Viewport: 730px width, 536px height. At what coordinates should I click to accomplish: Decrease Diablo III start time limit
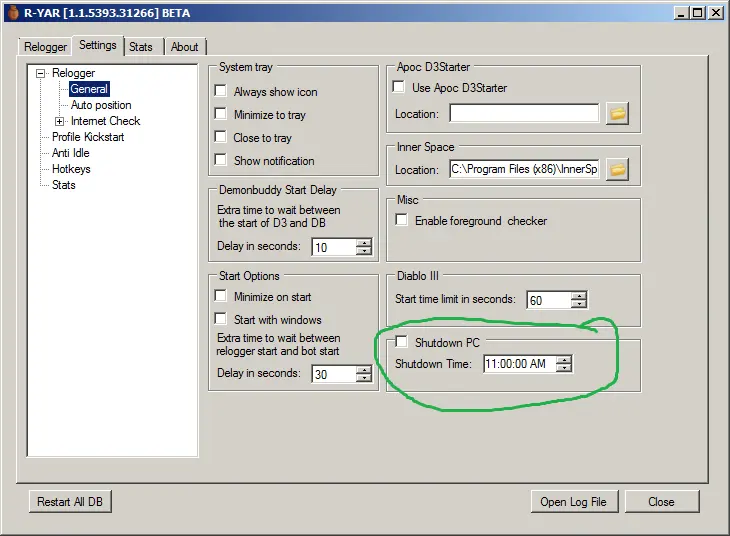coord(579,304)
